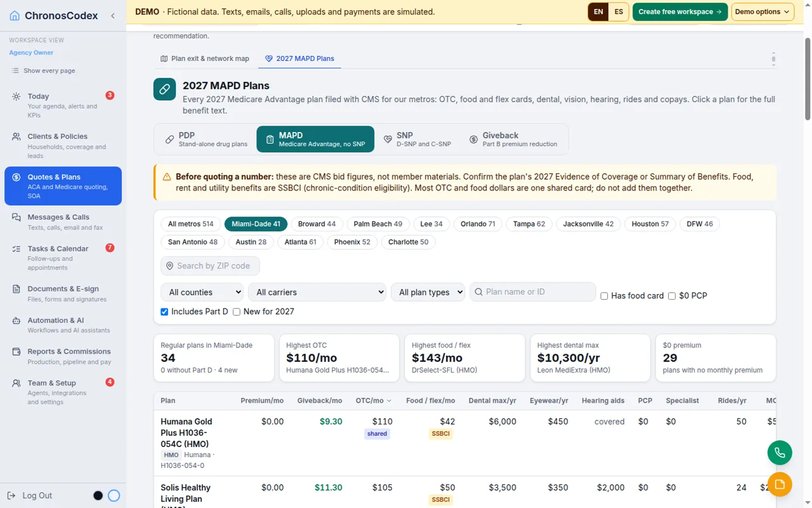Select the white light theme swatch
The width and height of the screenshot is (812, 508).
tap(114, 496)
